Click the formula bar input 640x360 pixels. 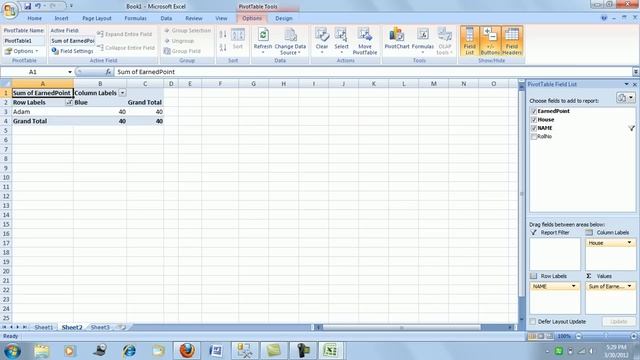(x=373, y=72)
